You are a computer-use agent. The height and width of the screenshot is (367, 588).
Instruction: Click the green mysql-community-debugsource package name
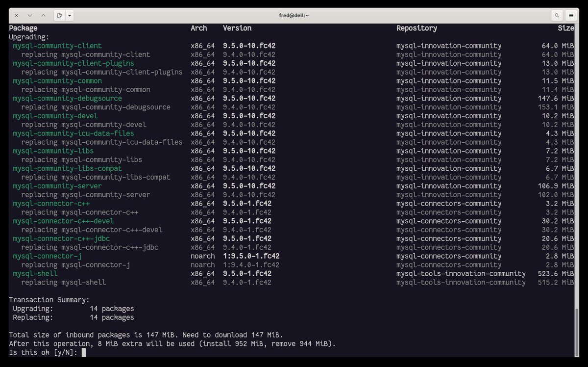pyautogui.click(x=68, y=99)
